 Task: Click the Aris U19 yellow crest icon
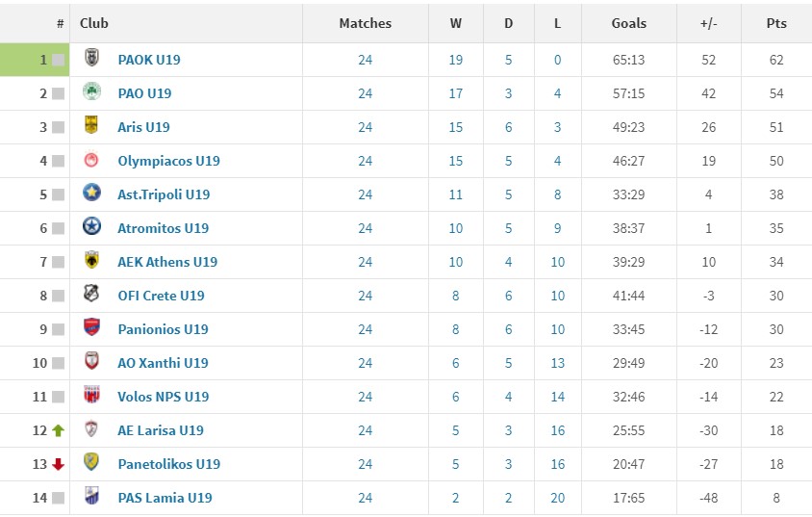click(91, 125)
